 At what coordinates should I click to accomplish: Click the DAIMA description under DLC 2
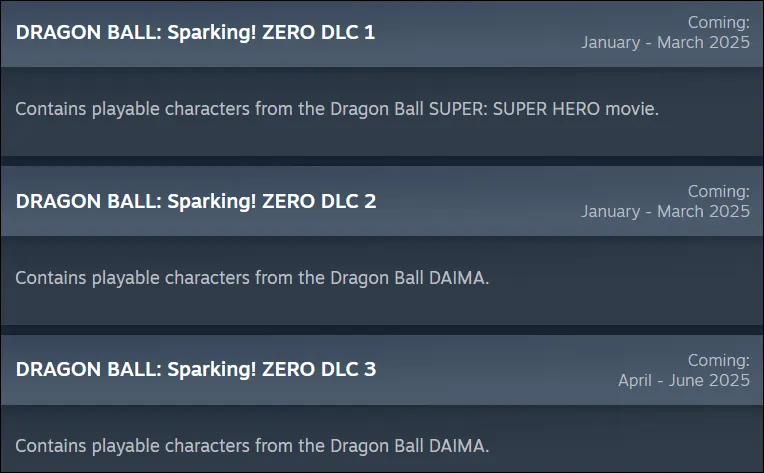[x=252, y=277]
